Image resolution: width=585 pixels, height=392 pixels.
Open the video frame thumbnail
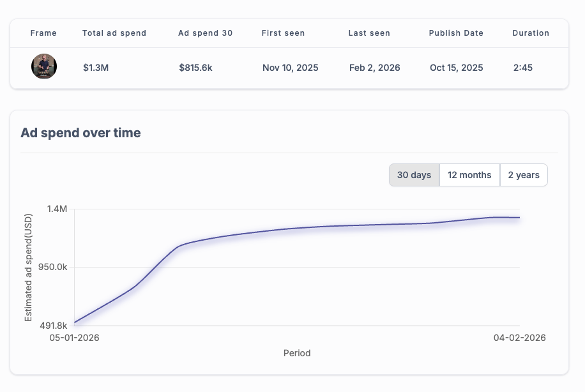(44, 66)
